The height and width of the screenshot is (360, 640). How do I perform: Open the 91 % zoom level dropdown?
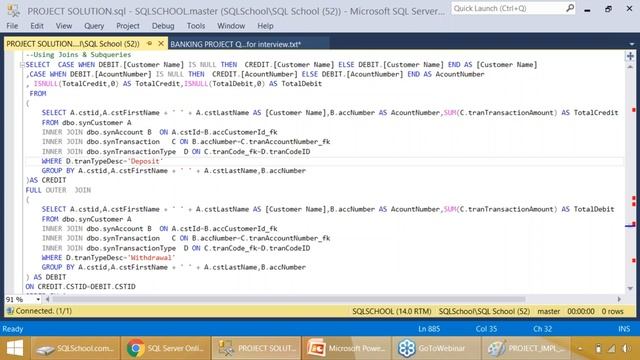(x=38, y=300)
